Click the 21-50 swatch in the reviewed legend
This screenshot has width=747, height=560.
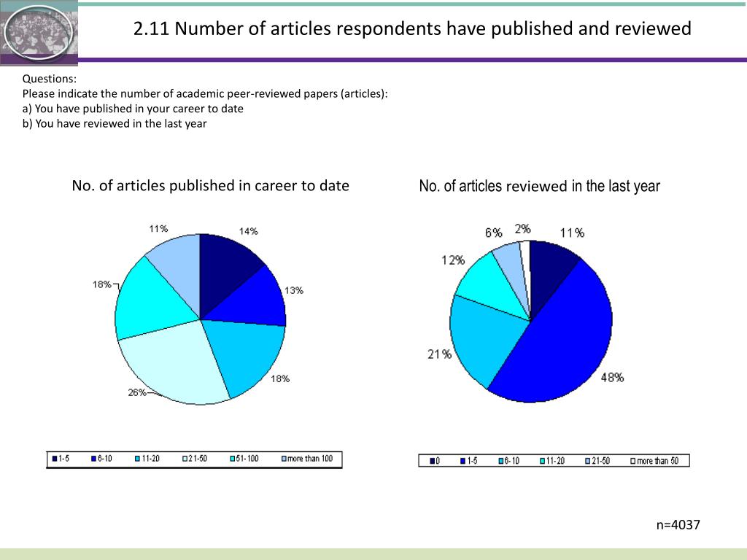point(588,461)
